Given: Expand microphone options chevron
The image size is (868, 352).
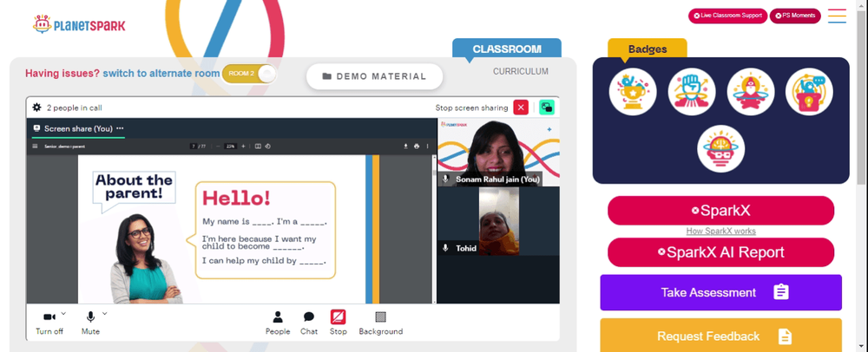Looking at the screenshot, I should point(105,313).
